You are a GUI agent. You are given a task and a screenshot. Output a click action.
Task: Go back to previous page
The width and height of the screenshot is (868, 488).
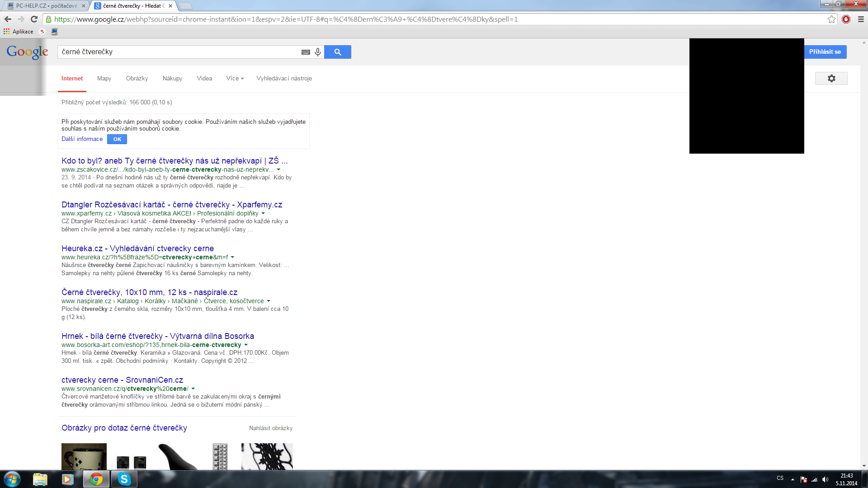(x=8, y=19)
